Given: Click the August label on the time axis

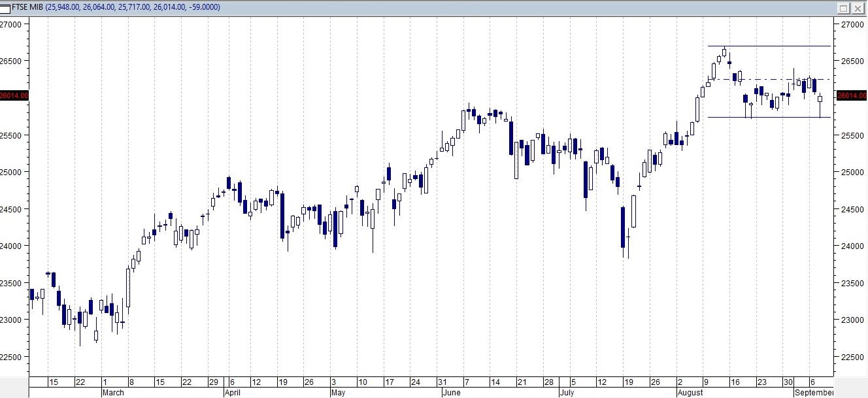Looking at the screenshot, I should [x=690, y=393].
